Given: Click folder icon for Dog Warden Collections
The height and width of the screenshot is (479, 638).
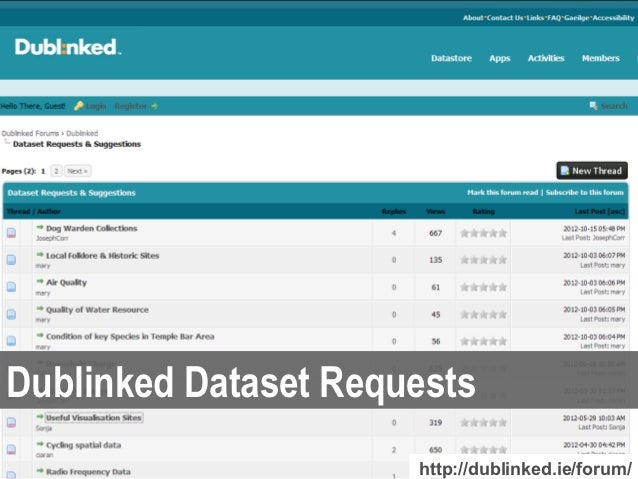Looking at the screenshot, I should coord(11,233).
